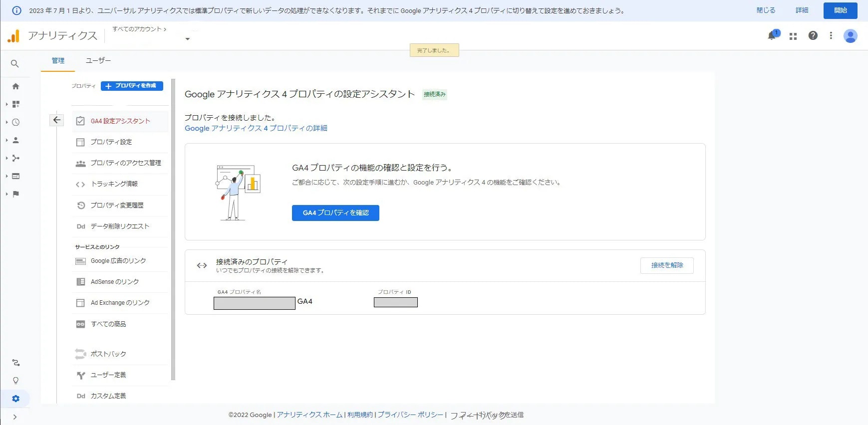Click the back arrow beside property column
868x425 pixels.
click(x=57, y=120)
